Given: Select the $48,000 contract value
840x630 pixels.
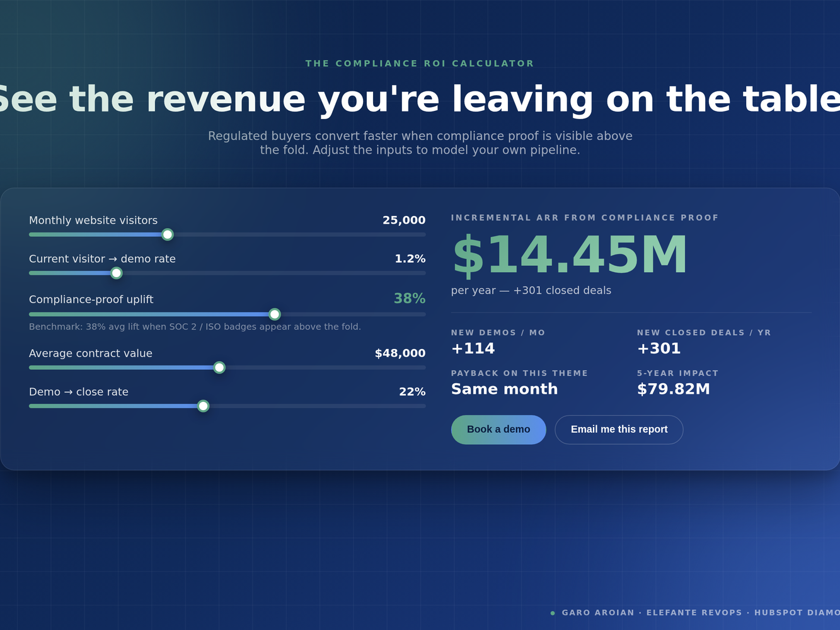Looking at the screenshot, I should click(400, 353).
